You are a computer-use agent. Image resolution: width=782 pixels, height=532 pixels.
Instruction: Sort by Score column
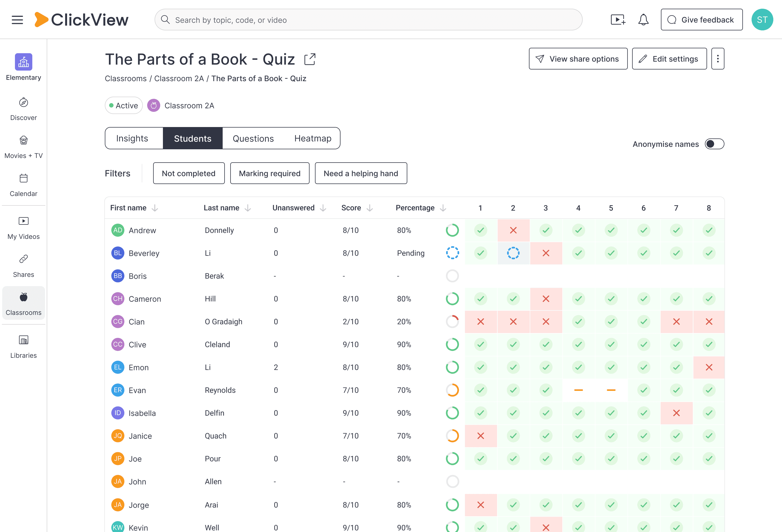357,208
